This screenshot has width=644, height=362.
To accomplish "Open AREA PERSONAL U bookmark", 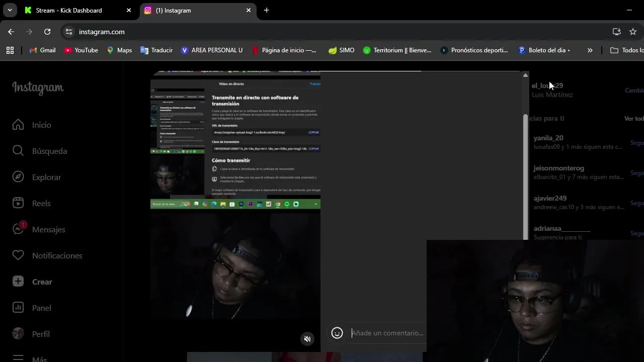I will coord(211,50).
